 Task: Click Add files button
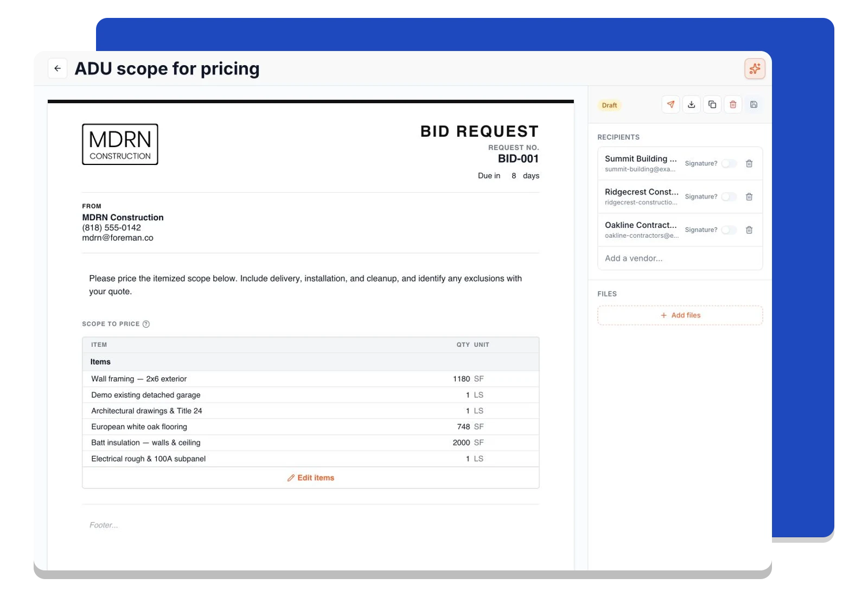[680, 315]
